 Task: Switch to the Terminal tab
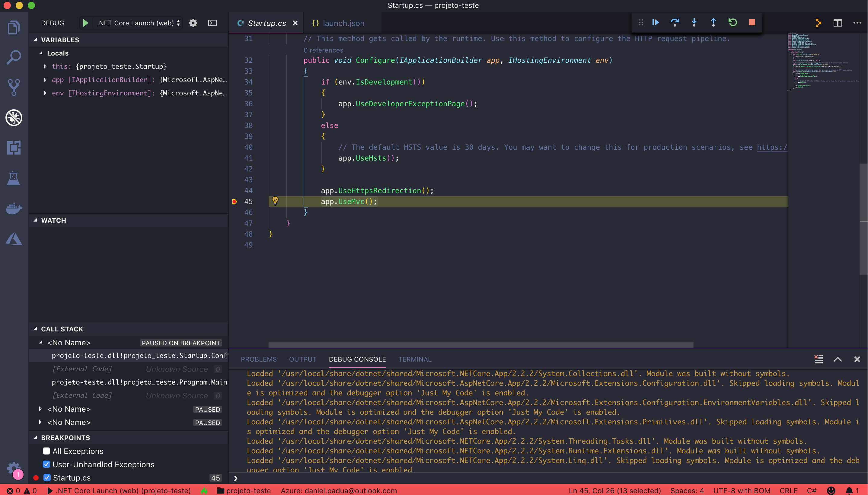414,359
